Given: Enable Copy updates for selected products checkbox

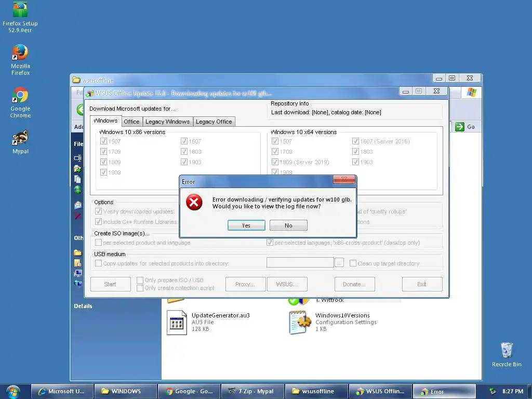Looking at the screenshot, I should [x=98, y=263].
